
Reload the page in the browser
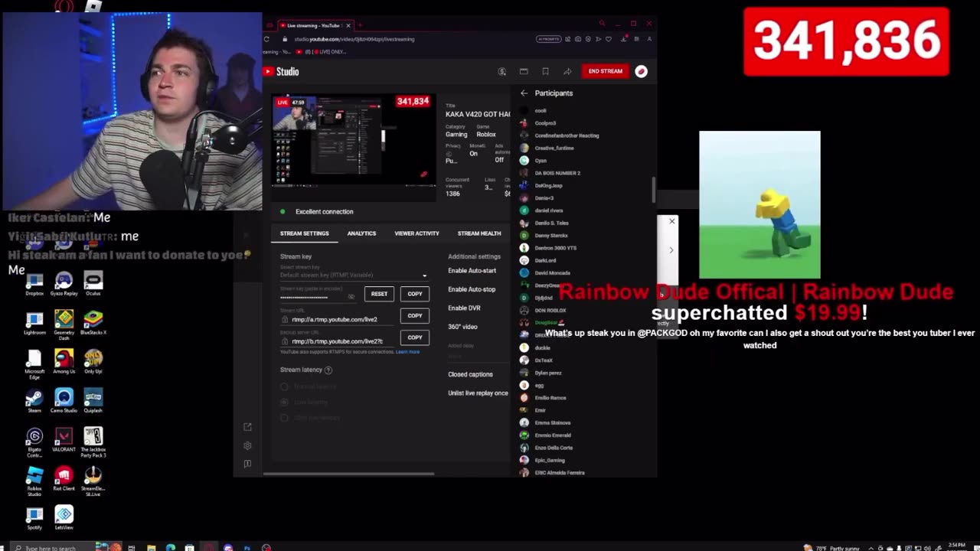pyautogui.click(x=266, y=39)
